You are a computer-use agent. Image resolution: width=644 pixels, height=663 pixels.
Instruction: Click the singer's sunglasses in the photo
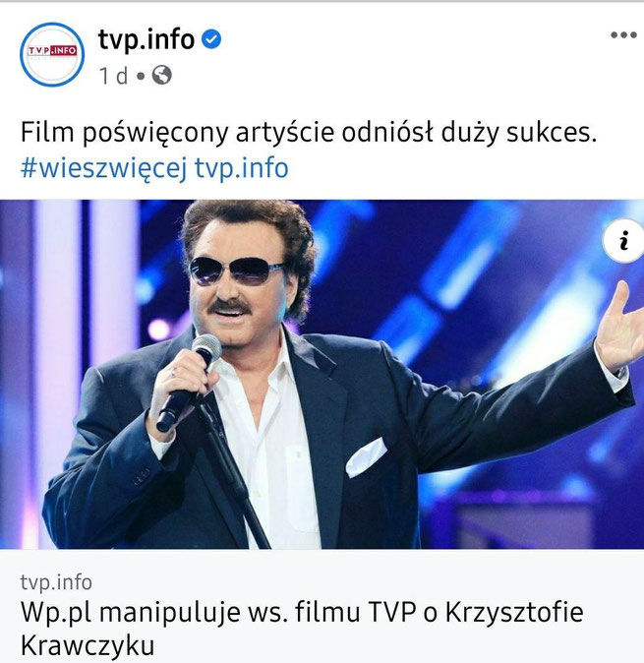237,271
